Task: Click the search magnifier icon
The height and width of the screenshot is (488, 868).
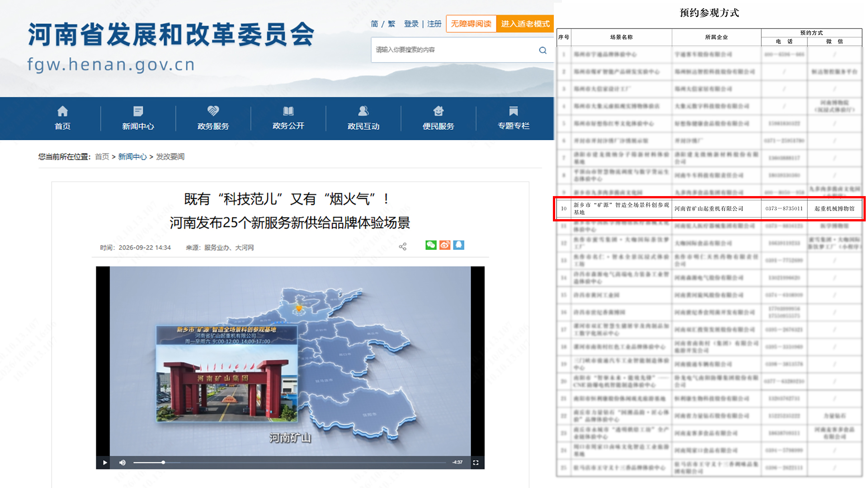Action: coord(542,50)
